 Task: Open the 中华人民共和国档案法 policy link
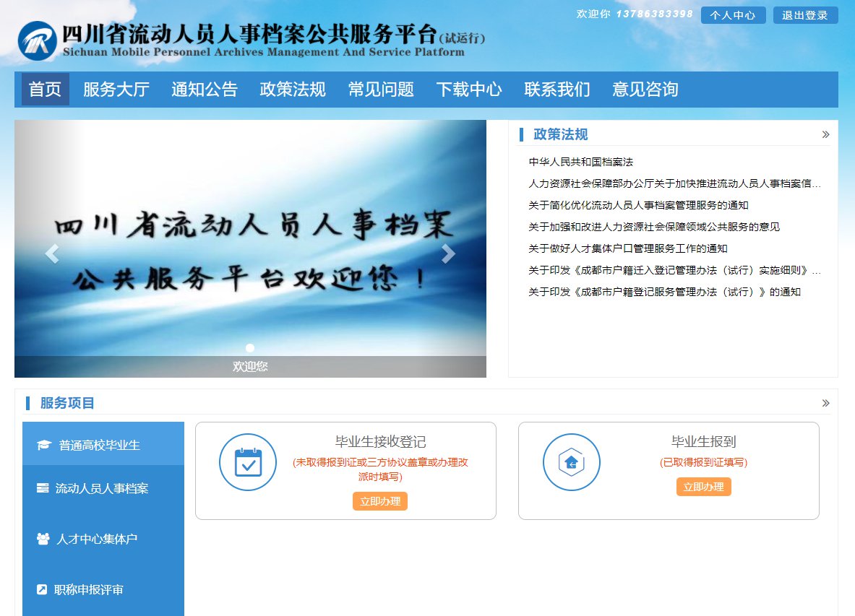coord(580,162)
